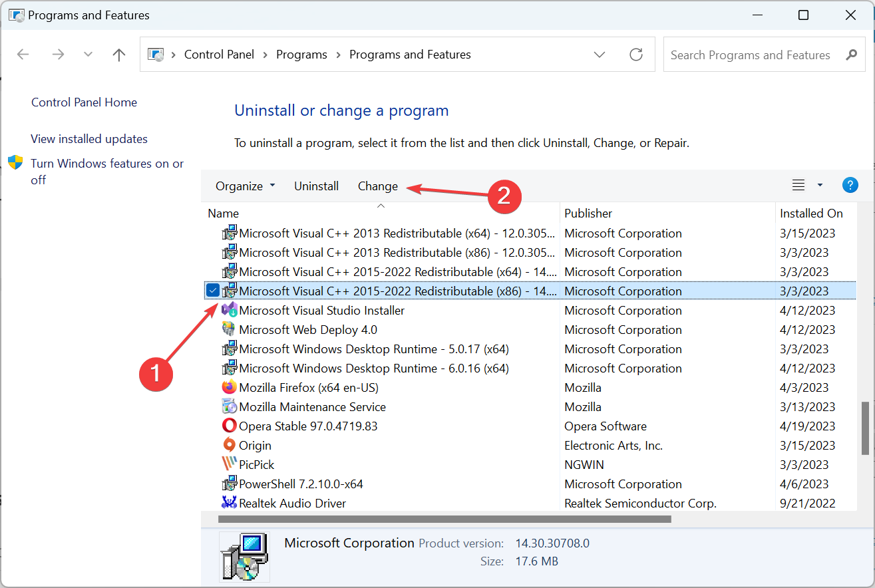Select Opera Stable 97.0.4719.83 name

pyautogui.click(x=308, y=426)
